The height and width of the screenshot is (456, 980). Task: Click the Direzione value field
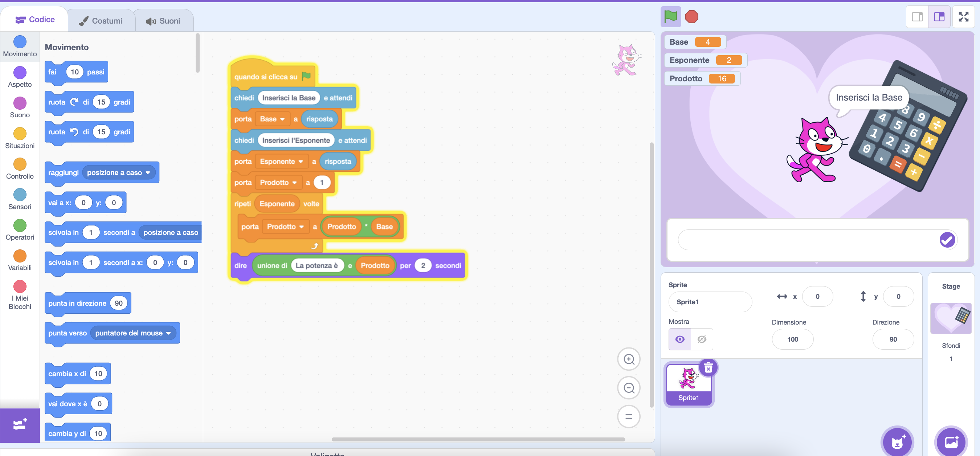point(893,339)
